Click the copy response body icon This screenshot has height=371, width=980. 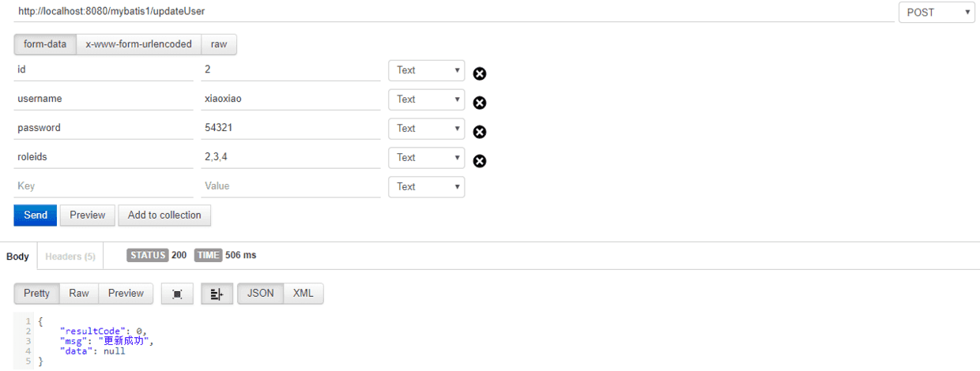[x=177, y=294]
